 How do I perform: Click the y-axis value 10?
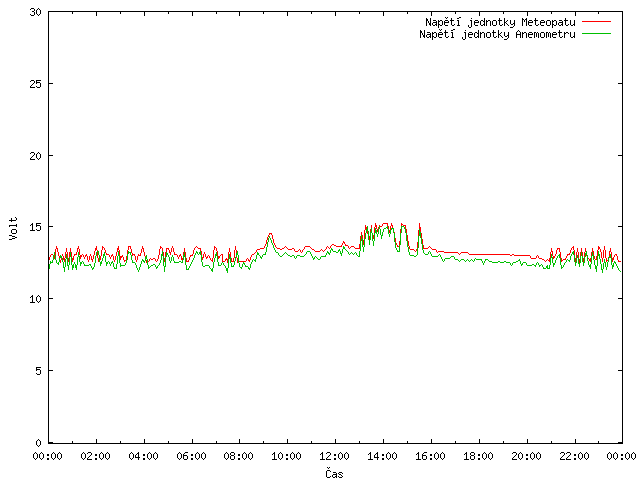coord(36,299)
